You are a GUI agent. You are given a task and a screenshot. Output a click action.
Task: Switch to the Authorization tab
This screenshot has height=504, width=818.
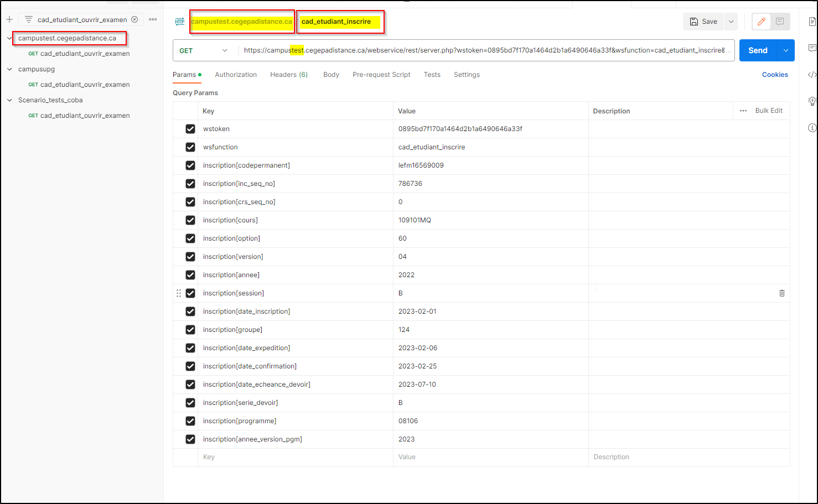point(236,75)
